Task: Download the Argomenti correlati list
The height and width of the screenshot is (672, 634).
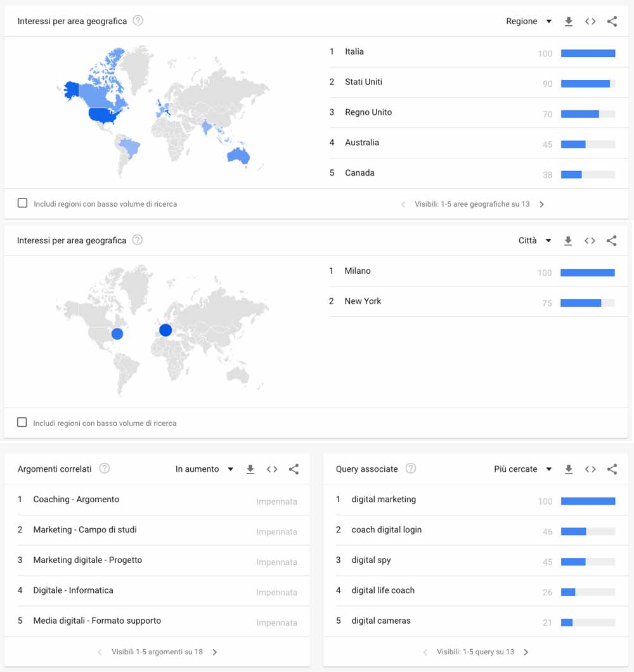Action: (x=250, y=469)
